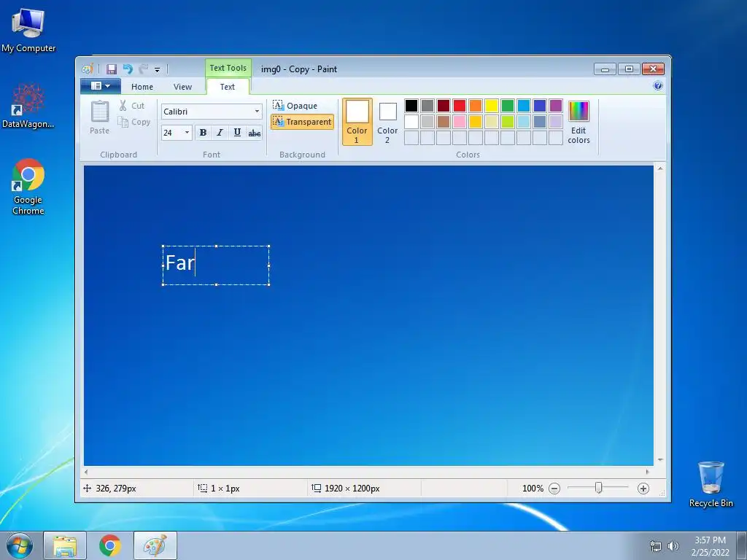This screenshot has width=747, height=560.
Task: Click the Text Tools contextual tab header
Action: pyautogui.click(x=228, y=68)
